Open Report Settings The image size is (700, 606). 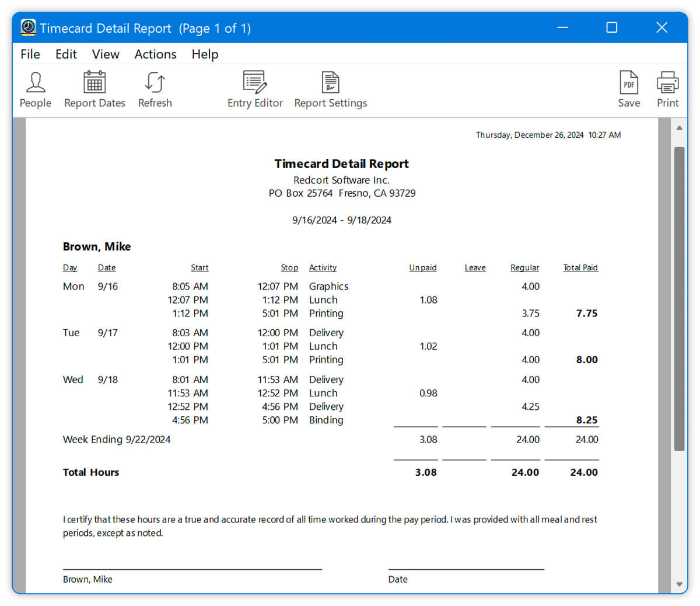click(330, 89)
